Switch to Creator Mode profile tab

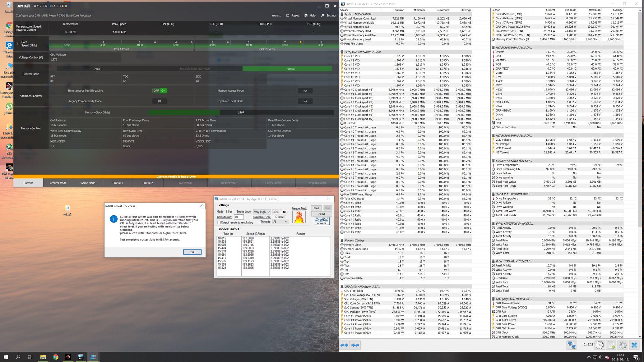pos(58,183)
